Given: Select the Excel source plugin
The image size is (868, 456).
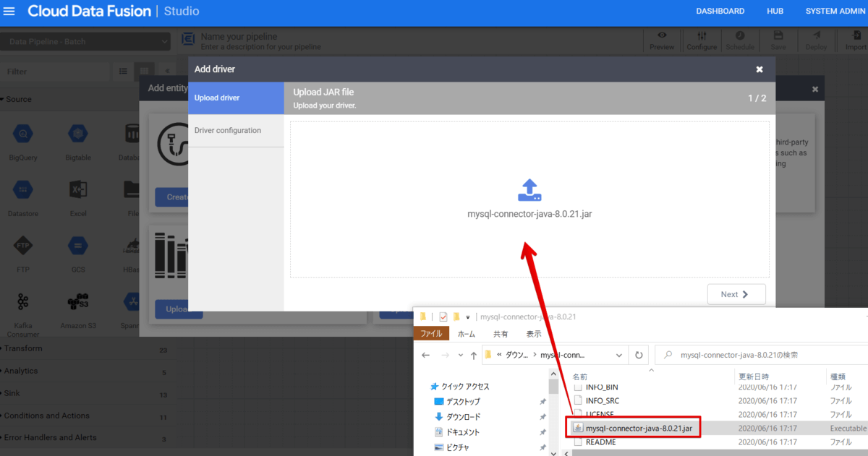Looking at the screenshot, I should coord(78,197).
